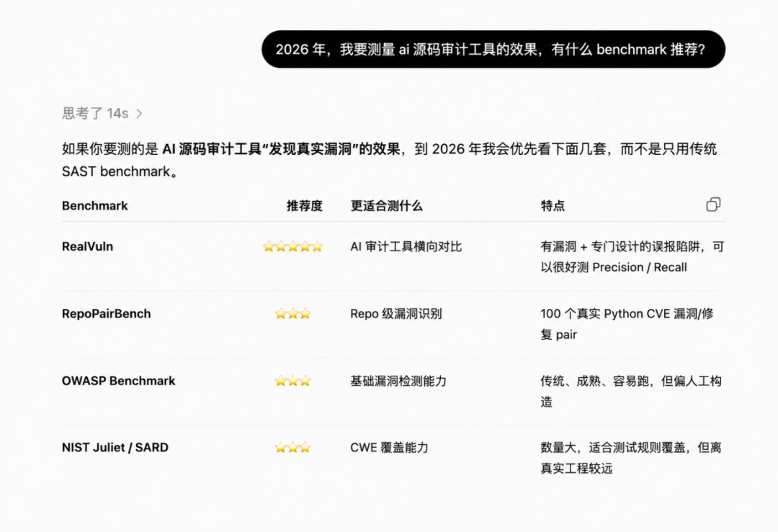Click the Precision / Recall description for RealVuln
This screenshot has width=778, height=532.
[632, 257]
